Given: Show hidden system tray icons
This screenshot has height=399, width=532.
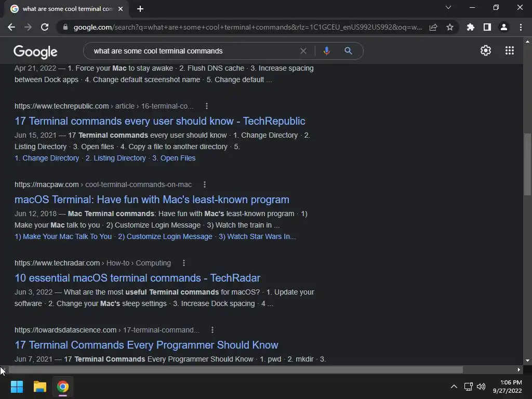Looking at the screenshot, I should click(x=454, y=387).
